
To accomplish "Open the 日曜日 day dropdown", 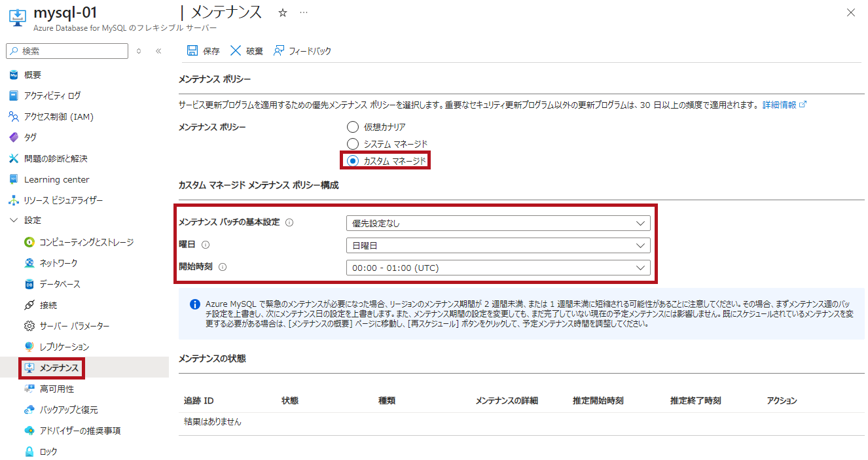I will tap(497, 245).
